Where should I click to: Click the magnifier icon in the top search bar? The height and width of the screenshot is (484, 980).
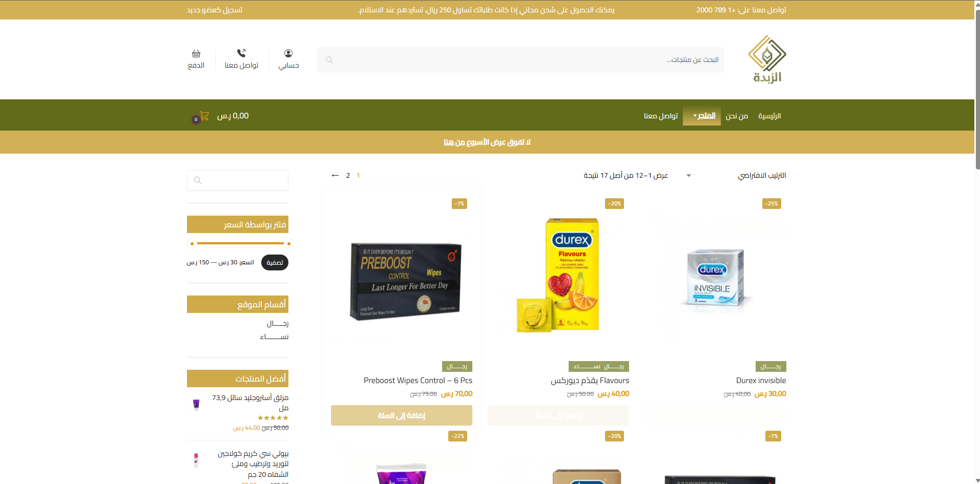pyautogui.click(x=329, y=60)
